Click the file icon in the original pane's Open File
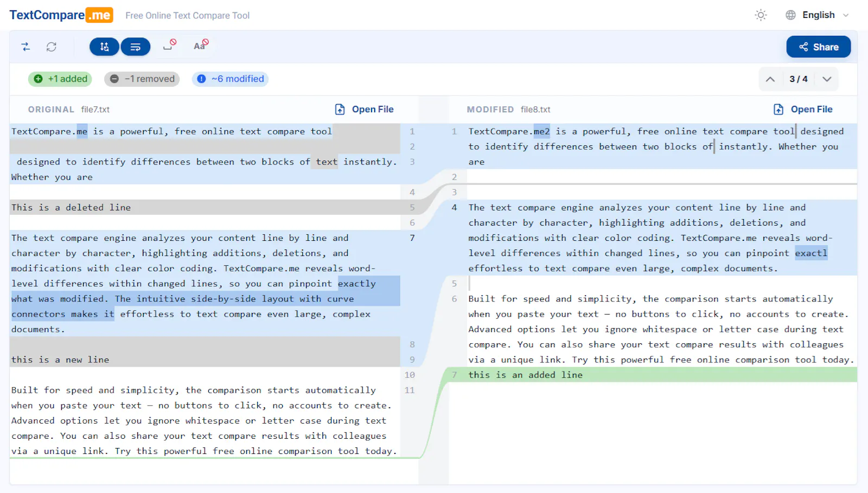 tap(340, 109)
